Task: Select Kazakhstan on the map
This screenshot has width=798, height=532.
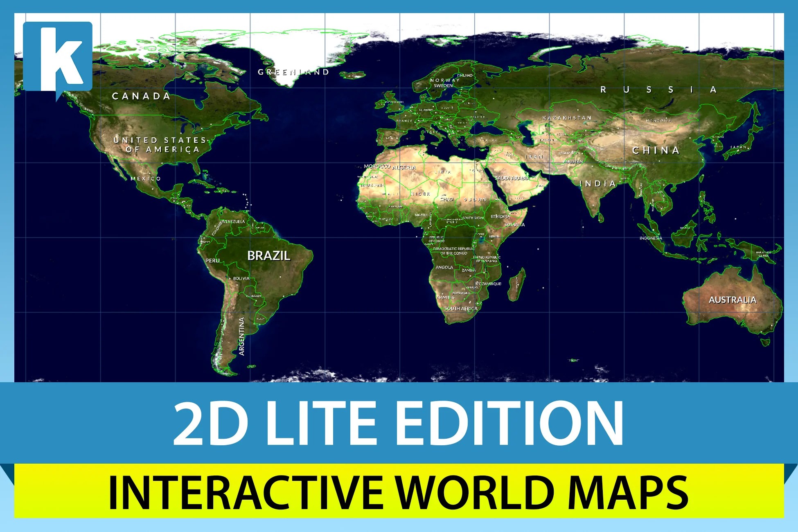Action: (x=567, y=118)
